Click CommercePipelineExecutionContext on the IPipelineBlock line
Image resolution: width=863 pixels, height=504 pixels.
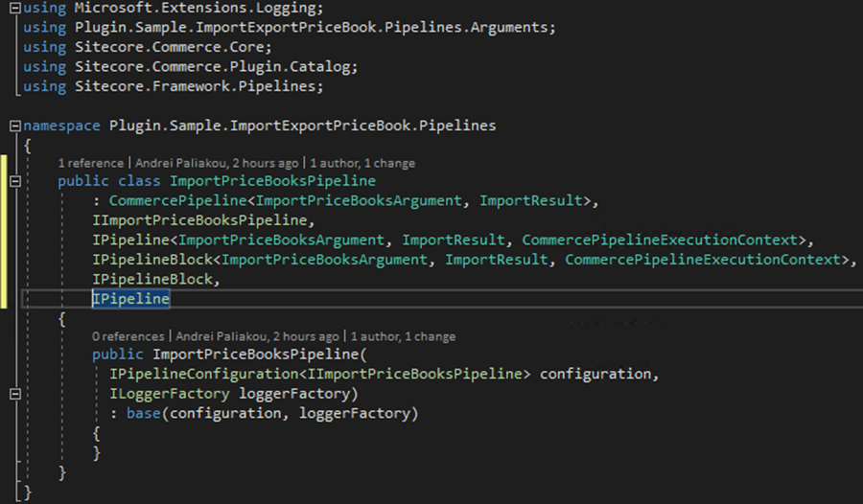click(702, 261)
